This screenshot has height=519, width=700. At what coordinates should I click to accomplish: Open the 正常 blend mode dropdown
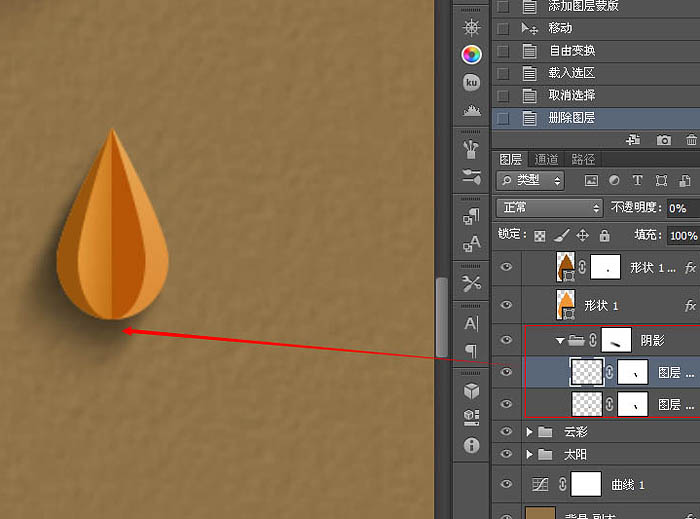coord(550,208)
